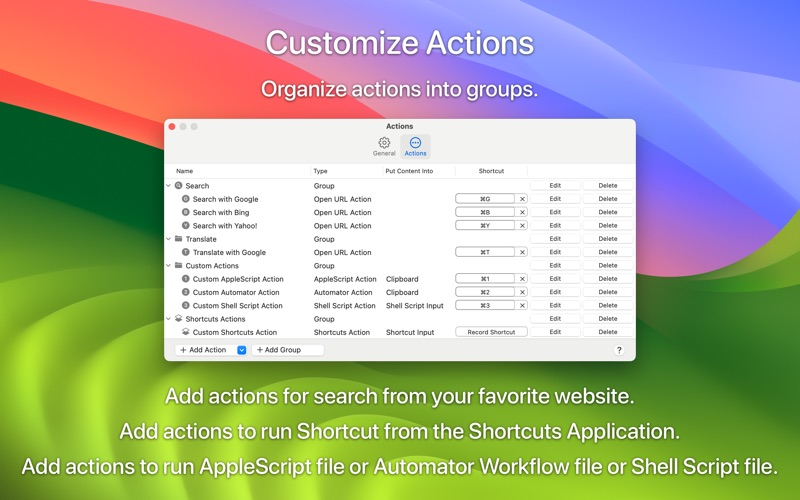Image resolution: width=800 pixels, height=500 pixels.
Task: Click the Search with Bing row icon
Action: 186,212
